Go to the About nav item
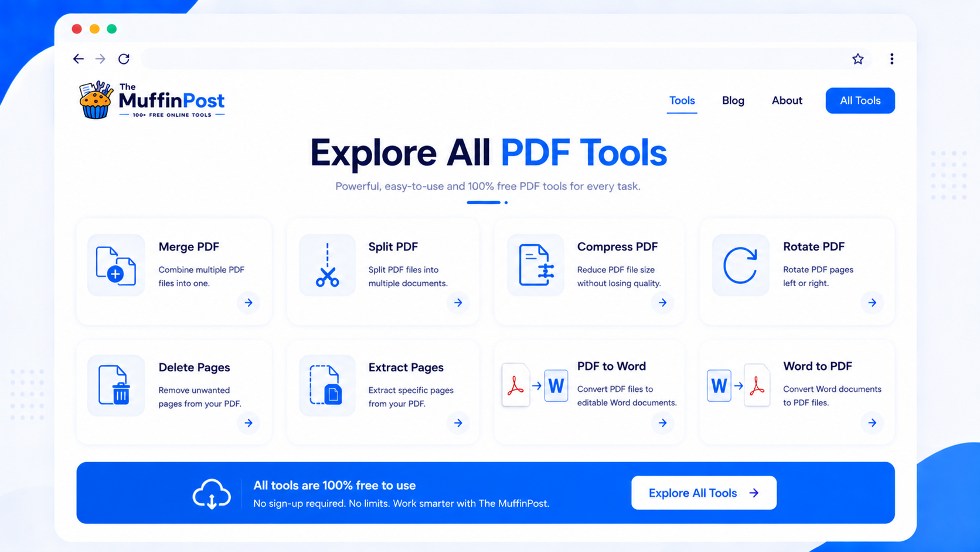 tap(787, 100)
